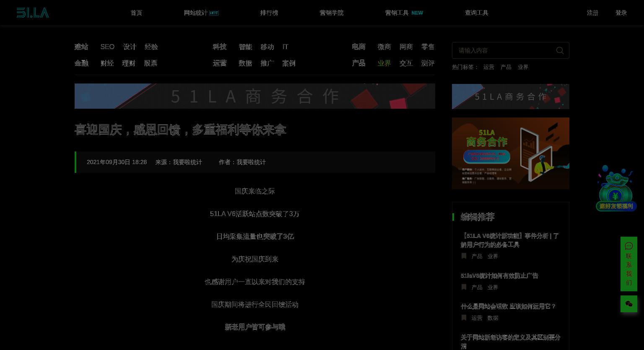644x350 pixels.
Task: Open article 事件分析 了解用户行为的必备工具
Action: tap(510, 240)
